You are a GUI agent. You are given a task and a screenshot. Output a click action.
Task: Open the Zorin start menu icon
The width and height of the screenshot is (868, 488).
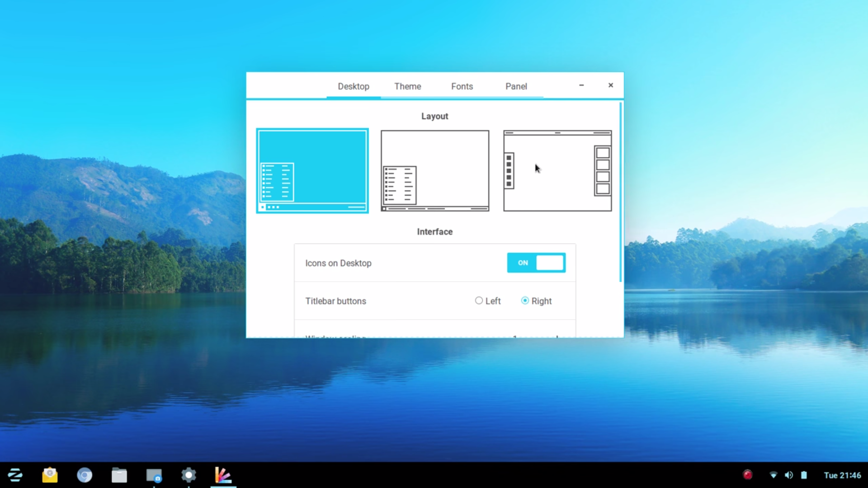(15, 475)
